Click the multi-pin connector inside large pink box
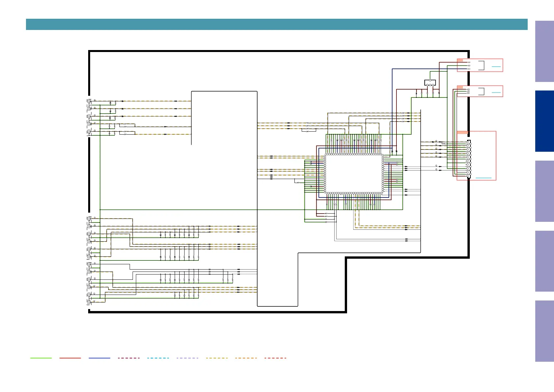This screenshot has width=554, height=392. (x=469, y=159)
